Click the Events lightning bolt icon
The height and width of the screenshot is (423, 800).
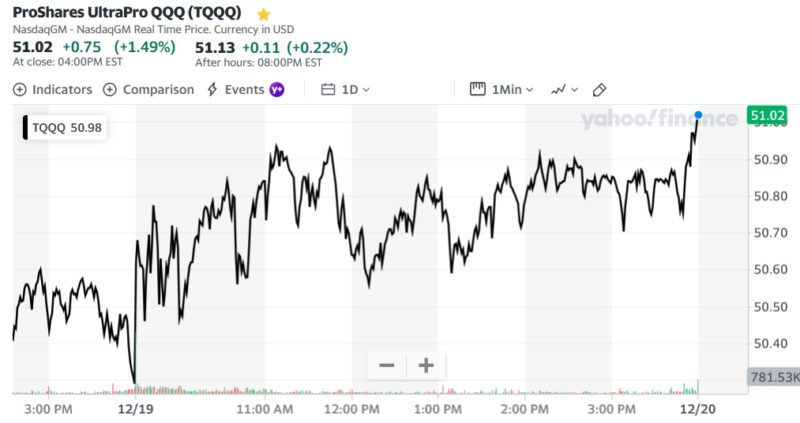[212, 89]
